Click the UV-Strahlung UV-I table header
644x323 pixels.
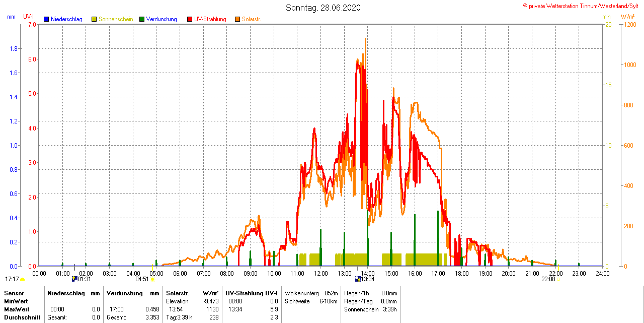click(251, 293)
